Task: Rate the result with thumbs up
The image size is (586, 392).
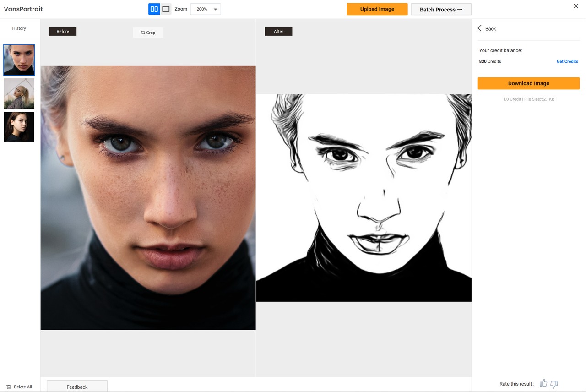Action: [x=543, y=383]
